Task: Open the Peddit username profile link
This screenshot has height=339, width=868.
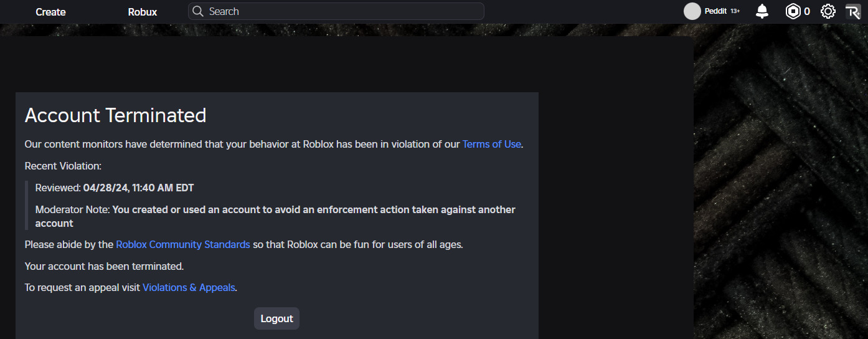Action: click(x=715, y=11)
